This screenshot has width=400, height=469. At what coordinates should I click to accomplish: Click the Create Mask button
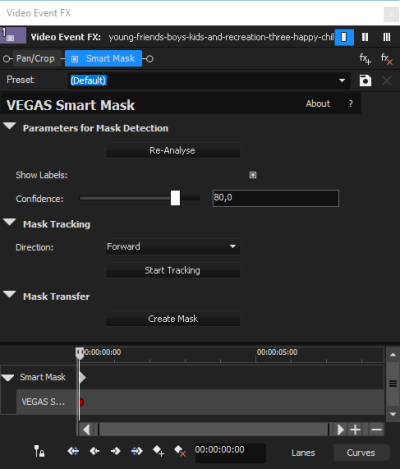(173, 319)
